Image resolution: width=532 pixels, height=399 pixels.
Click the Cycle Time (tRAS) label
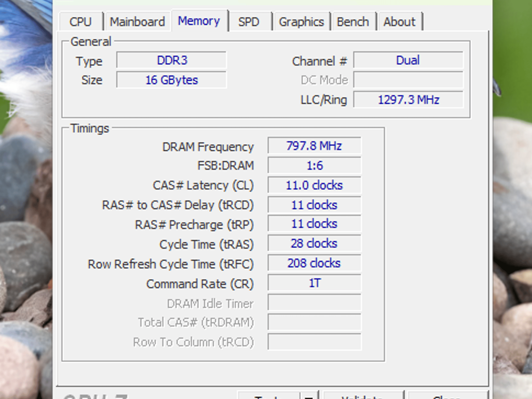click(207, 245)
